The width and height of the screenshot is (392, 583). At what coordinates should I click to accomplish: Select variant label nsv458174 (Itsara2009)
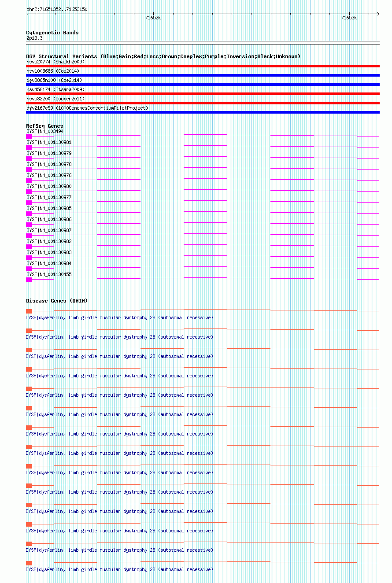pos(55,89)
